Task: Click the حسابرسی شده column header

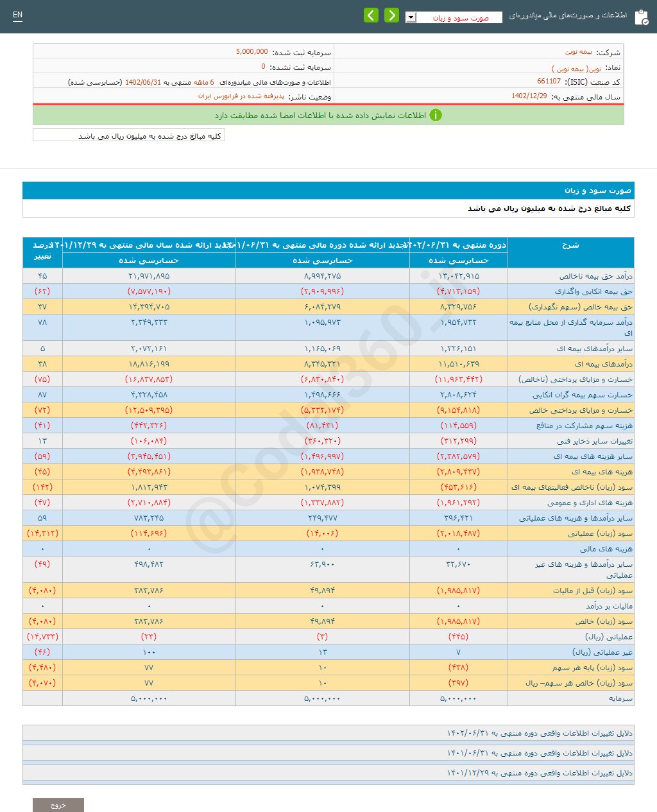Action: click(461, 261)
